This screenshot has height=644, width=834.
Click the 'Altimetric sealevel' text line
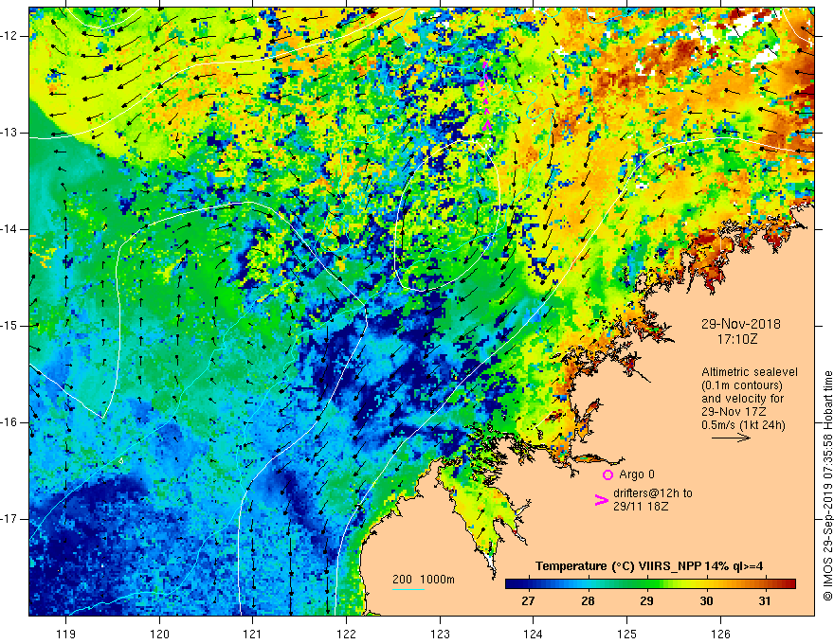pos(750,372)
